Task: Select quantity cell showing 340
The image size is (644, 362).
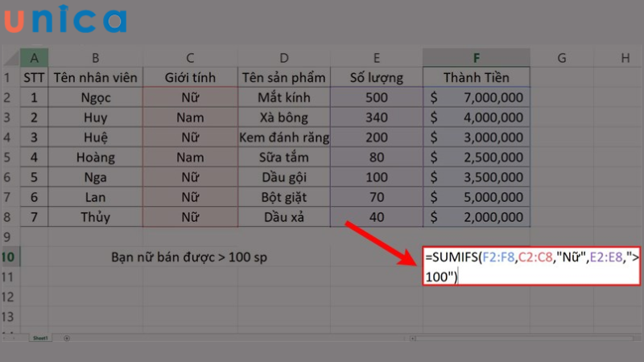Action: tap(377, 117)
